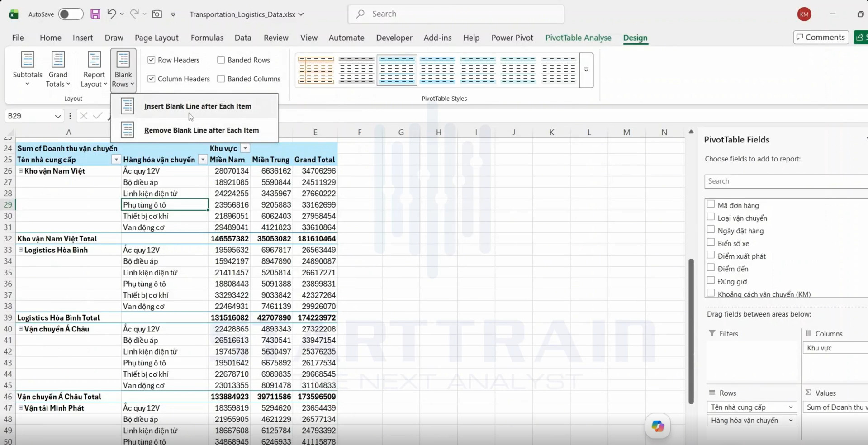Screen dimensions: 868x445
Task: Choose Insert Blank Line after Each Item
Action: click(194, 106)
